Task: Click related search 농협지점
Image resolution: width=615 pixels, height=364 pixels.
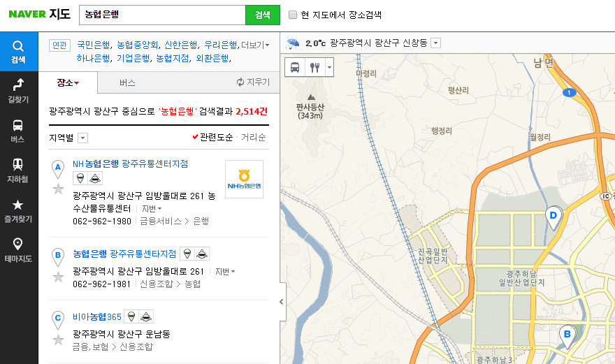Action: (x=173, y=59)
